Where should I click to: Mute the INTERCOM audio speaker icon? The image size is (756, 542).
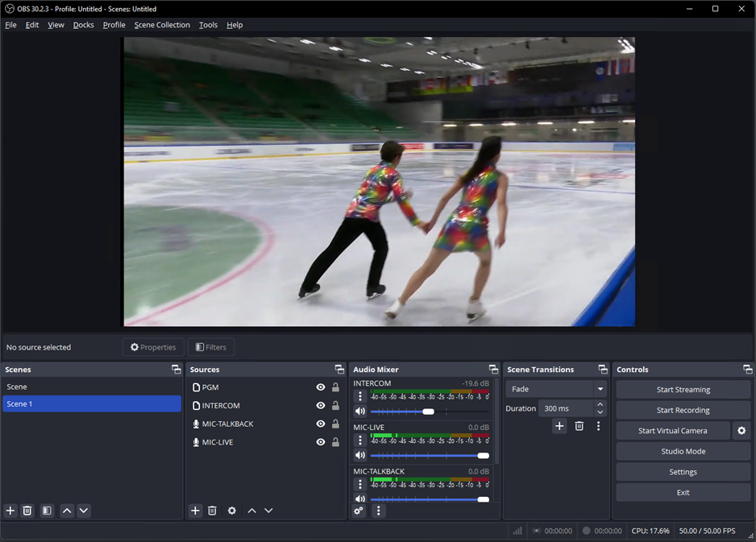[360, 412]
